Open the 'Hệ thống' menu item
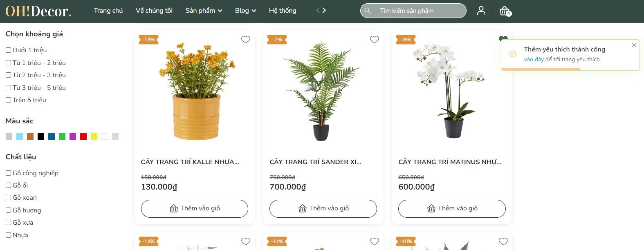Screen dimensions: 644x250 point(283,11)
